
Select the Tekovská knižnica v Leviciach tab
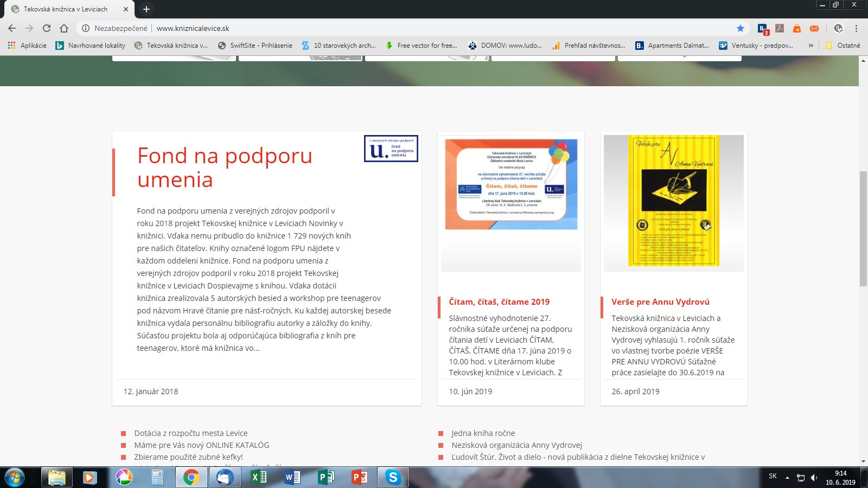click(x=65, y=9)
